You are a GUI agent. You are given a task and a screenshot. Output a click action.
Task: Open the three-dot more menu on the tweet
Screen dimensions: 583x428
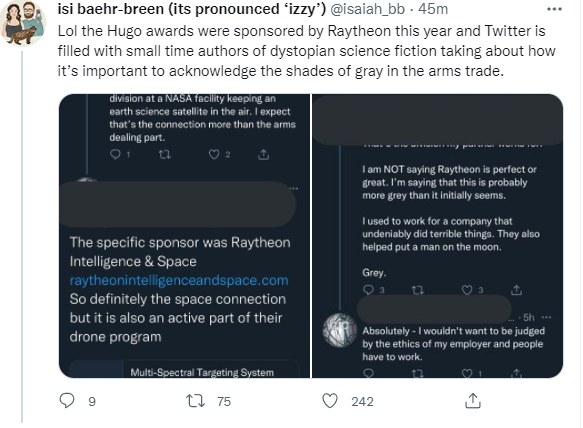point(554,9)
